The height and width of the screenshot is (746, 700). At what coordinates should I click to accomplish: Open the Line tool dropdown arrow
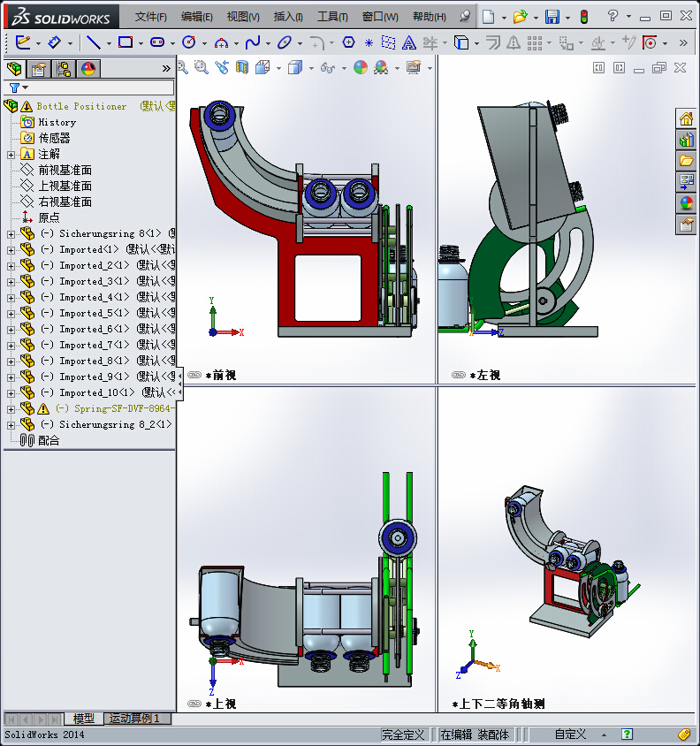pos(109,43)
